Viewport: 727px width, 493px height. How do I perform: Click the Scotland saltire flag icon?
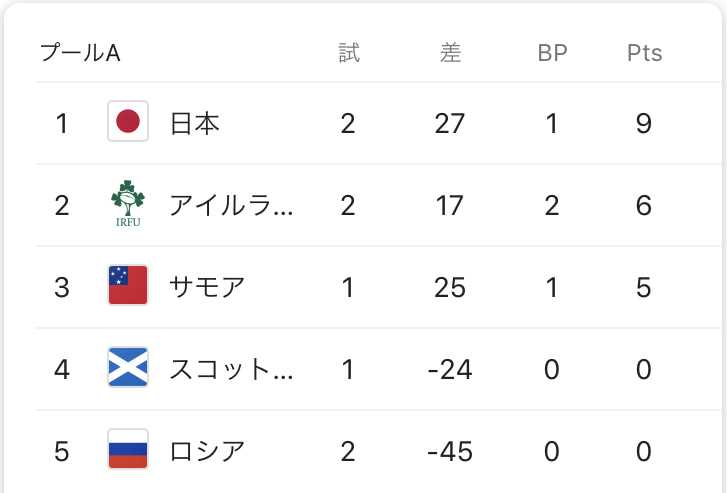click(x=128, y=367)
